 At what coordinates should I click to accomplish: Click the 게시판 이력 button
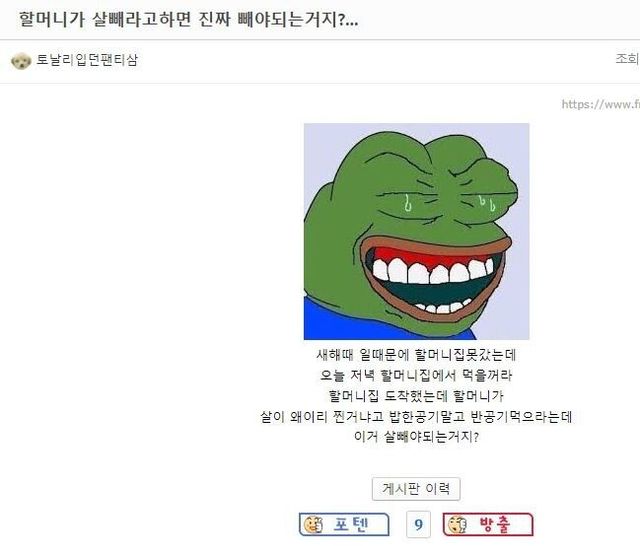416,488
